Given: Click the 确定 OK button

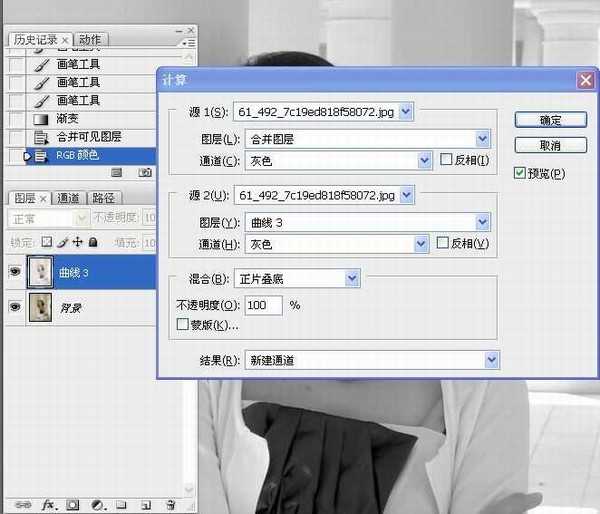Looking at the screenshot, I should click(x=550, y=120).
